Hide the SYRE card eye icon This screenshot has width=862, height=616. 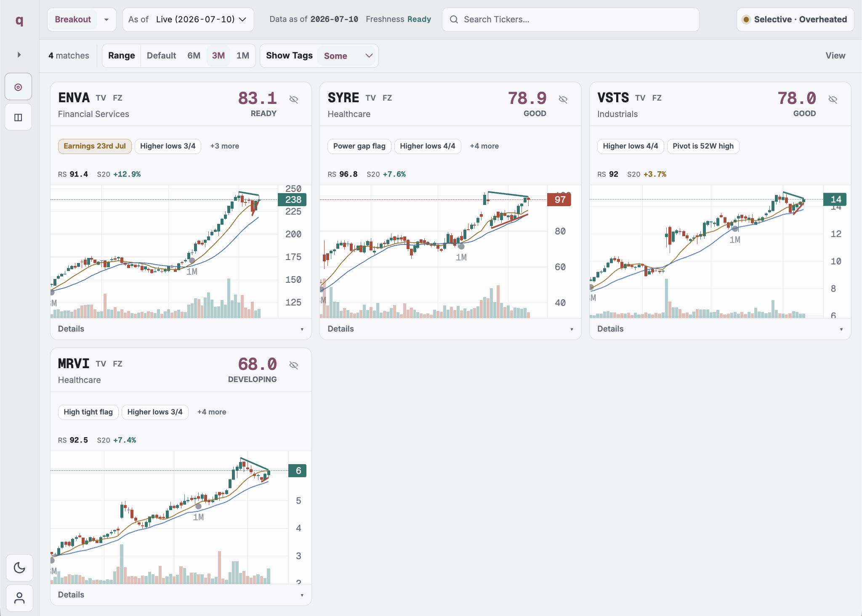pyautogui.click(x=563, y=99)
